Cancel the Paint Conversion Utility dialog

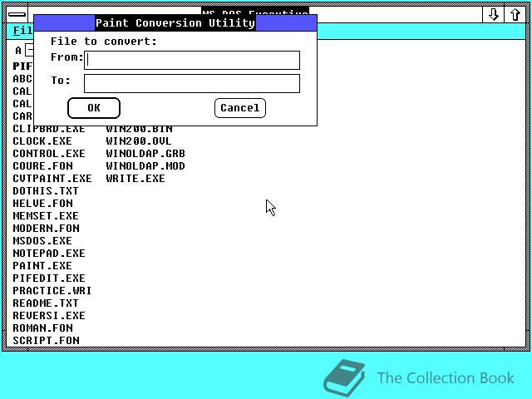pyautogui.click(x=240, y=108)
